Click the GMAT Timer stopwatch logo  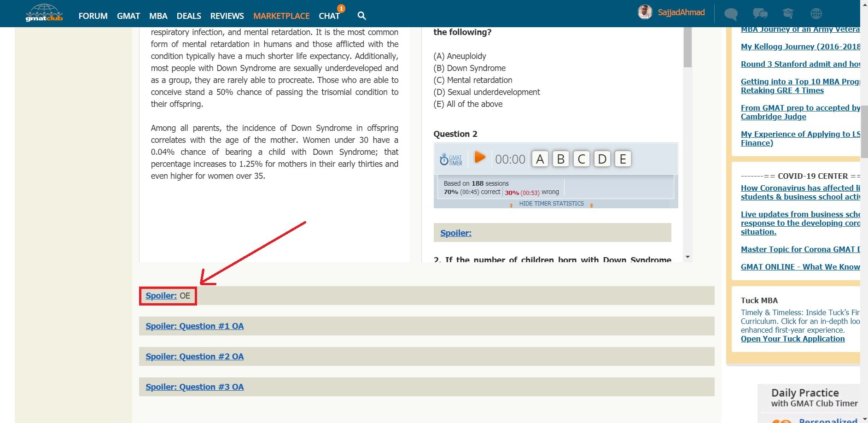tap(451, 159)
